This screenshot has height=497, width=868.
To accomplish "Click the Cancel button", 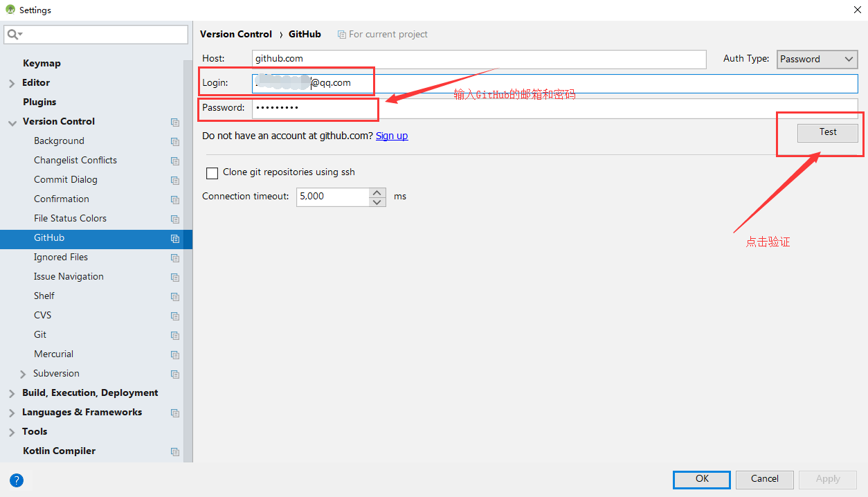I will click(x=765, y=479).
